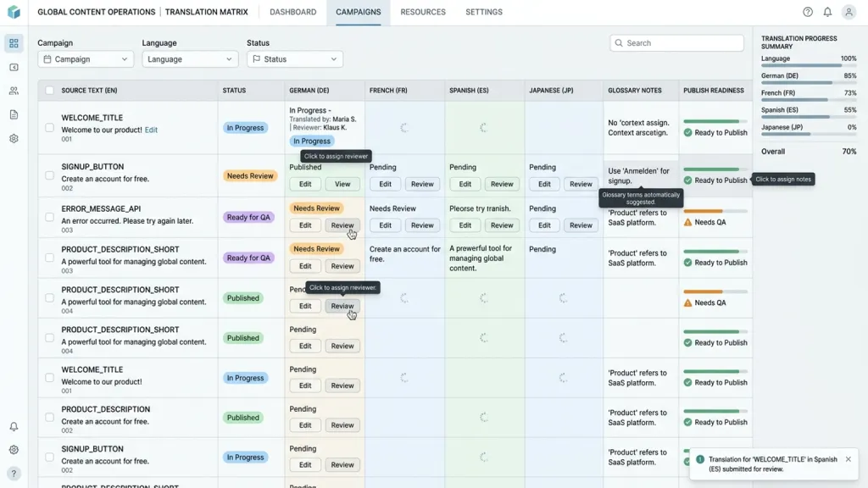Click the question mark icon in sidebar
Viewport: 868px width, 488px height.
click(x=14, y=474)
